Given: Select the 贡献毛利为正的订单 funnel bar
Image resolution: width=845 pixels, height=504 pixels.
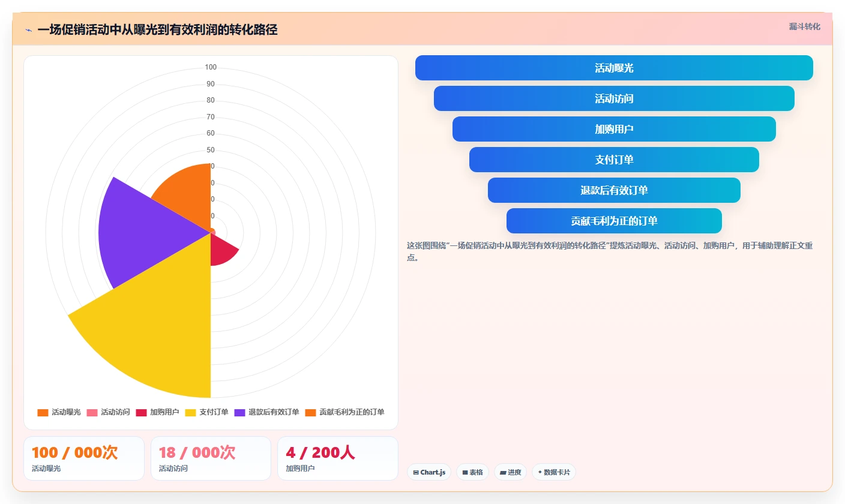Looking at the screenshot, I should [x=614, y=221].
